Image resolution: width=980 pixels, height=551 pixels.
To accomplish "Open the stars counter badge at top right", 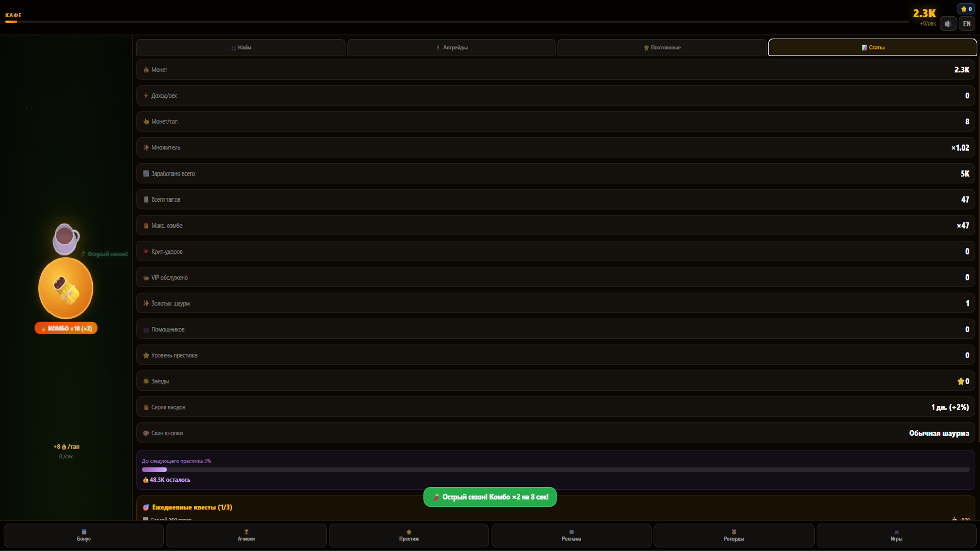I will pyautogui.click(x=966, y=9).
